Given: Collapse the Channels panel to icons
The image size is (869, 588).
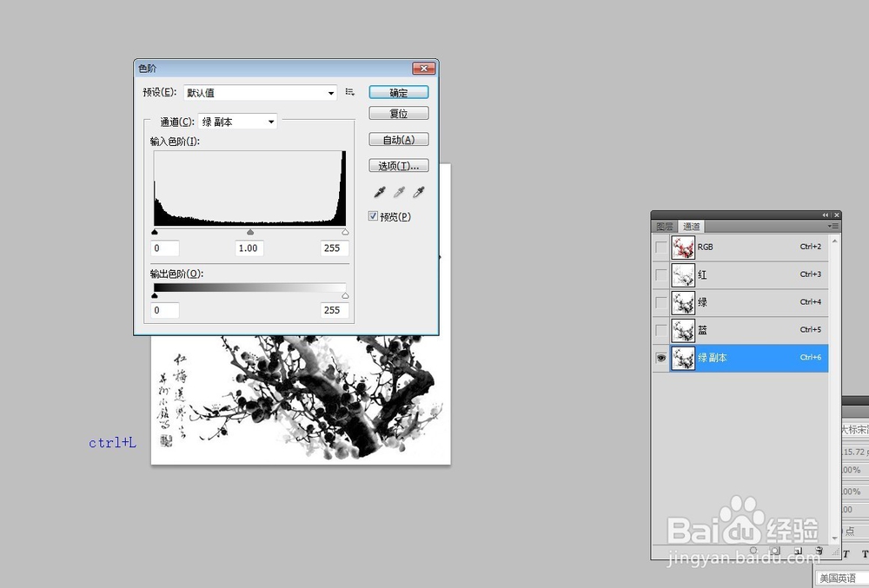Looking at the screenshot, I should [x=826, y=215].
